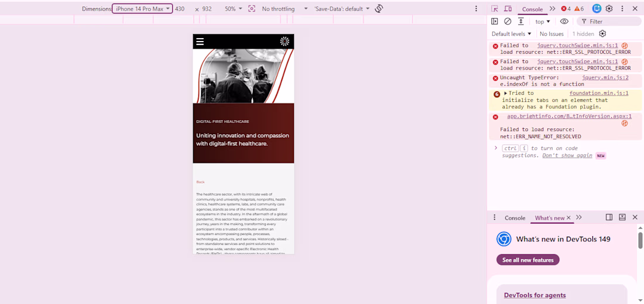
Task: Select the inspect element picker icon
Action: tap(495, 9)
